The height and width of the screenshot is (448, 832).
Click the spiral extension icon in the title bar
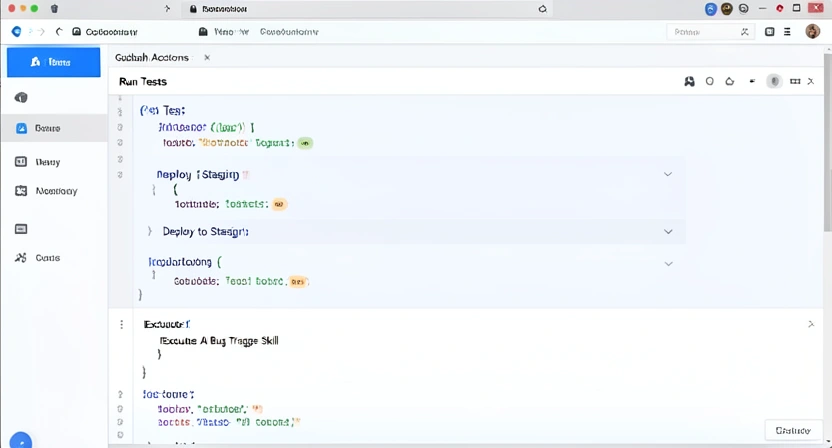coord(743,8)
